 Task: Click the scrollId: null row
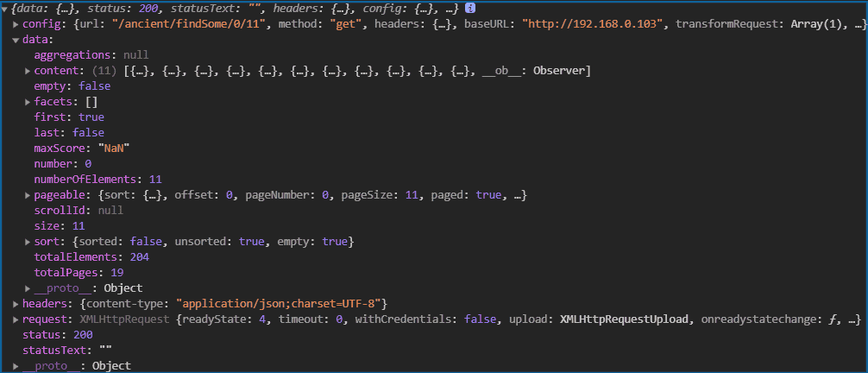point(79,211)
